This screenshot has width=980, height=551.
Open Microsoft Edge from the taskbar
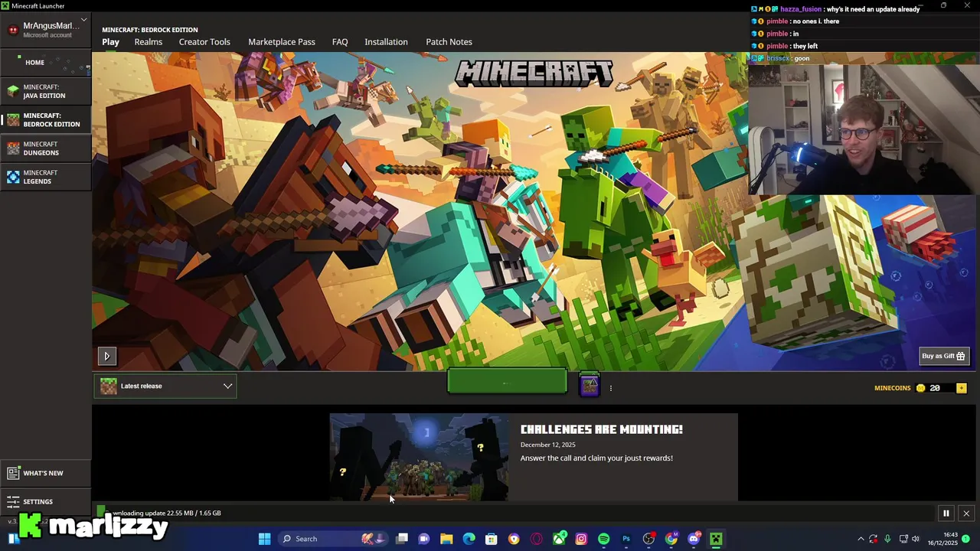(469, 539)
